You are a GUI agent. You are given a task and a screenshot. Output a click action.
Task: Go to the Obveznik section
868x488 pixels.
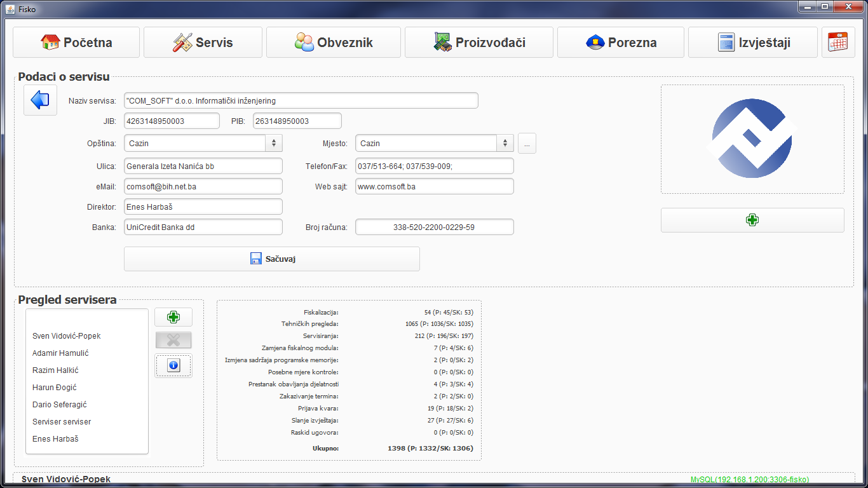click(334, 43)
